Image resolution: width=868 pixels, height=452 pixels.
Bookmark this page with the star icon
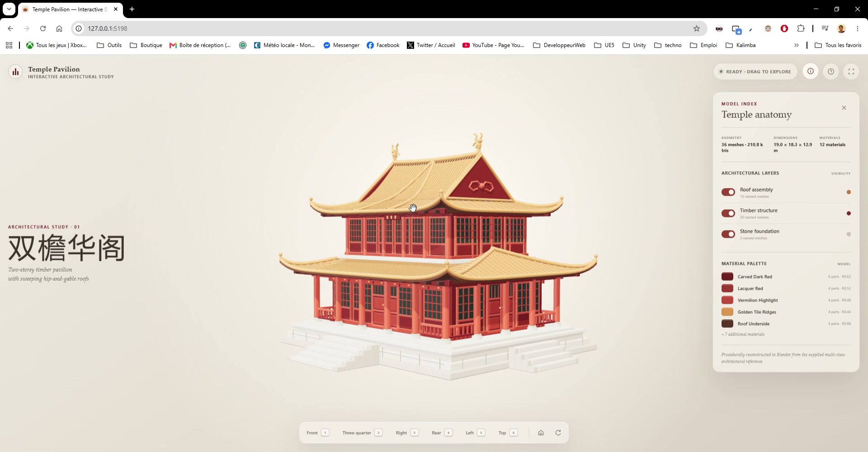pyautogui.click(x=697, y=28)
